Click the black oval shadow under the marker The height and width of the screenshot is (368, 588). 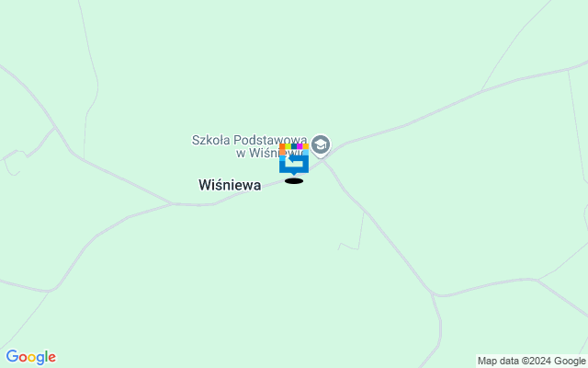pos(294,181)
